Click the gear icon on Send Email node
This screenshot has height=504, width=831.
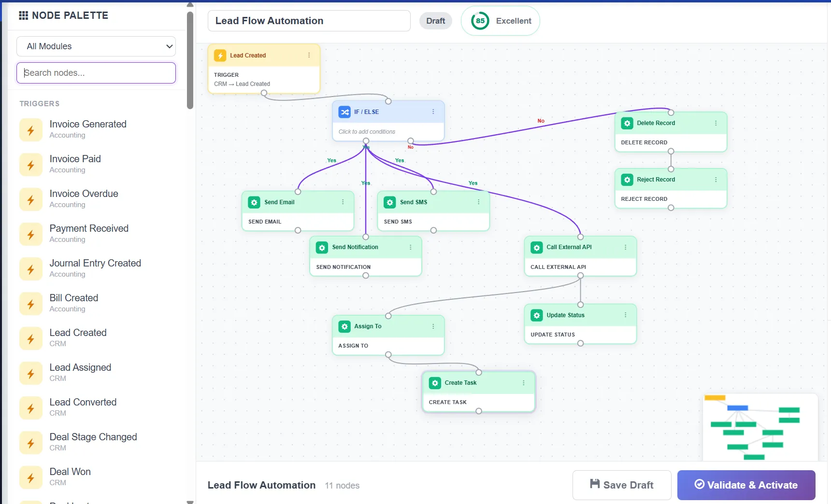(254, 202)
